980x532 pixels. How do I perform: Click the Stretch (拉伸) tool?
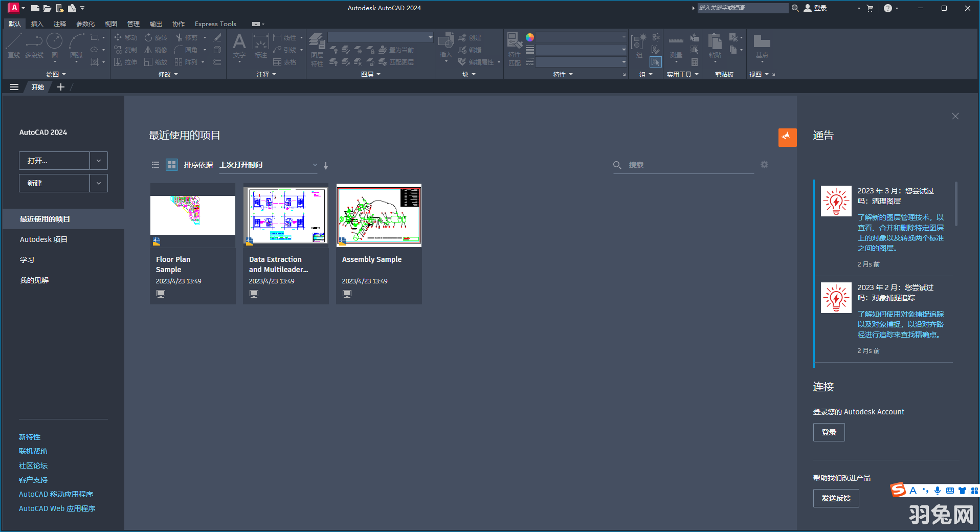click(x=126, y=62)
